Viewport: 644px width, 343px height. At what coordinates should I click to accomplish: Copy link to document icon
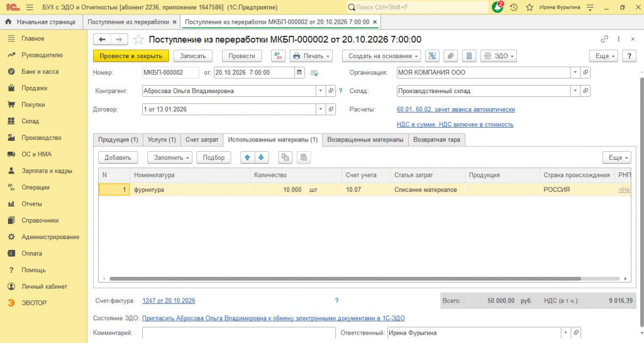pyautogui.click(x=604, y=39)
